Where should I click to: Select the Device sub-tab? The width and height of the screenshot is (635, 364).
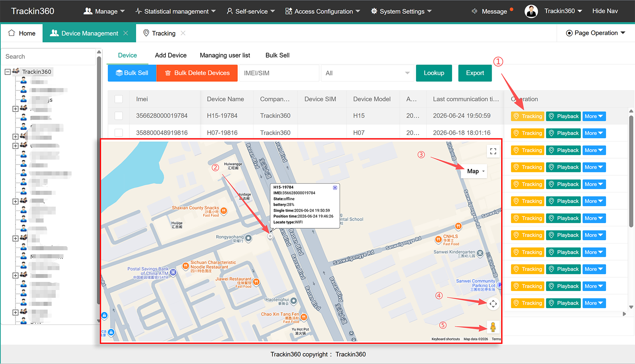[127, 56]
